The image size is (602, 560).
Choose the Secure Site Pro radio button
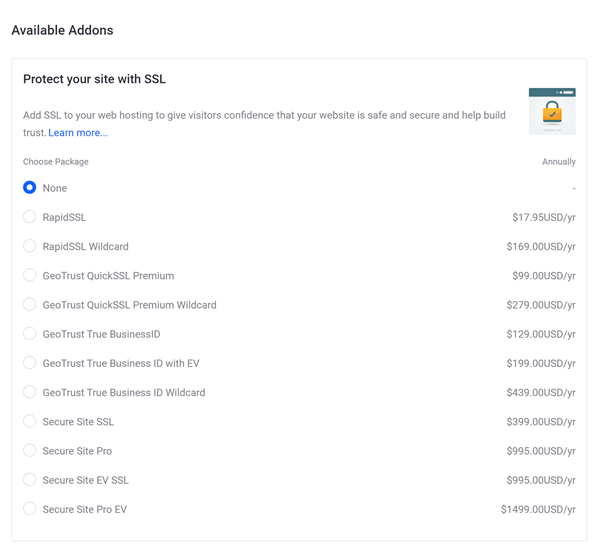(30, 450)
